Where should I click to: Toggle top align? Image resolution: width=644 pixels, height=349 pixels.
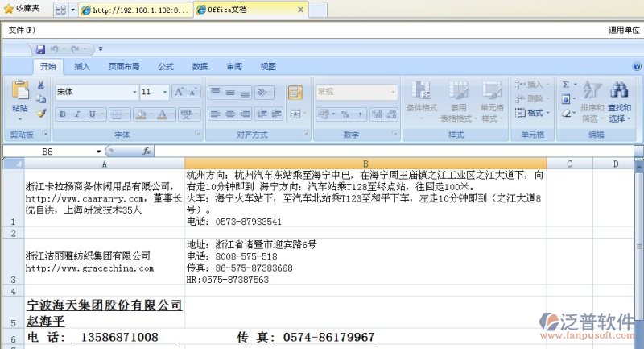[x=216, y=92]
